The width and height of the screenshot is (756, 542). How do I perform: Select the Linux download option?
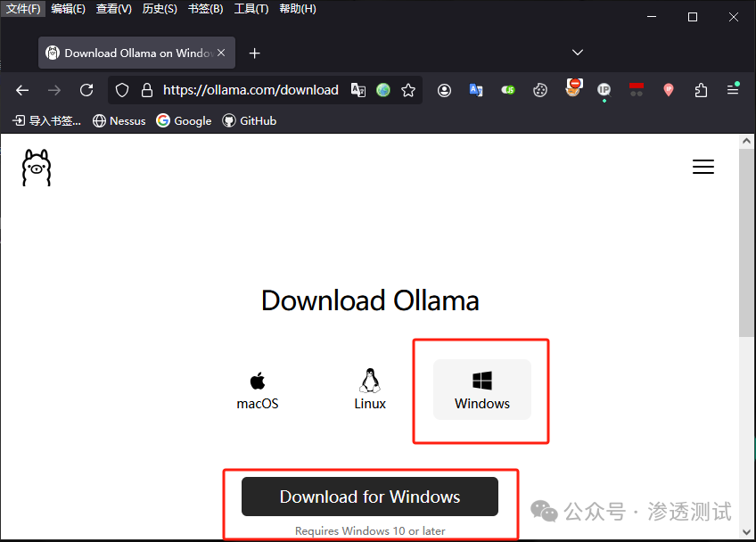coord(370,390)
